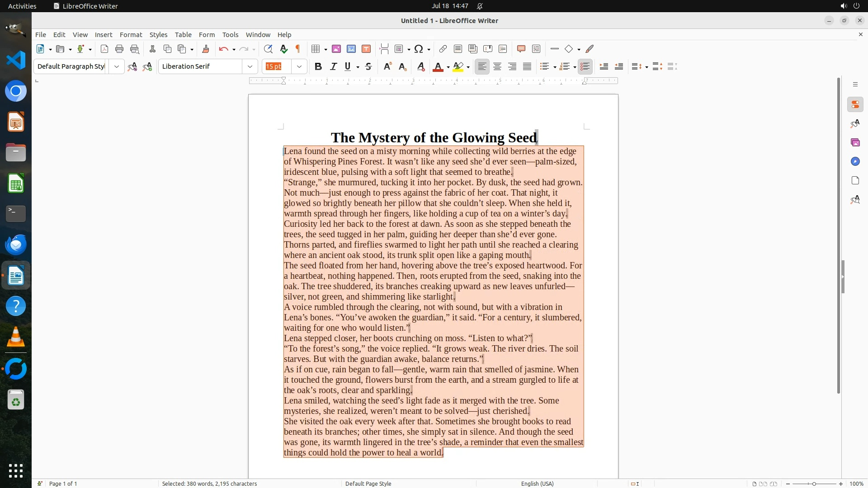Toggle Bold formatting
The width and height of the screenshot is (868, 488).
click(x=318, y=66)
